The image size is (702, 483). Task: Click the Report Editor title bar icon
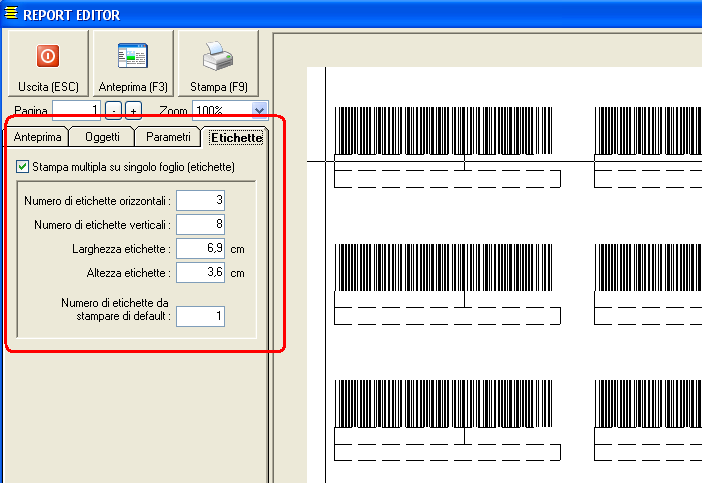click(11, 13)
